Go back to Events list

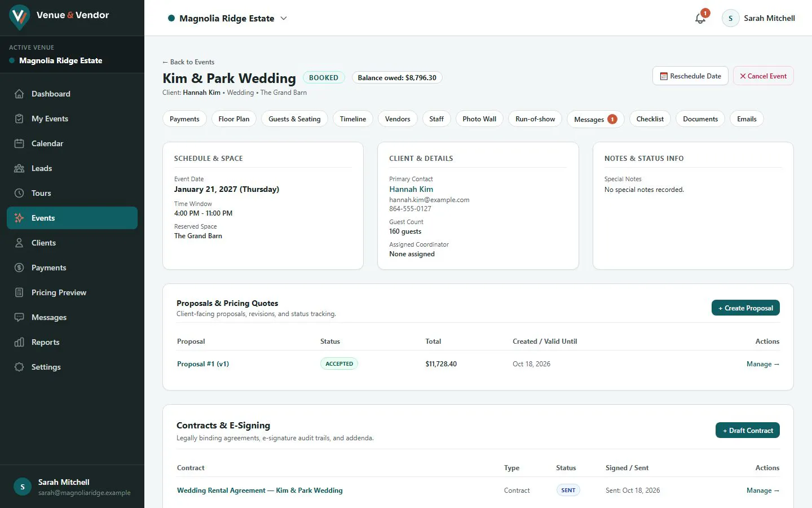click(188, 62)
